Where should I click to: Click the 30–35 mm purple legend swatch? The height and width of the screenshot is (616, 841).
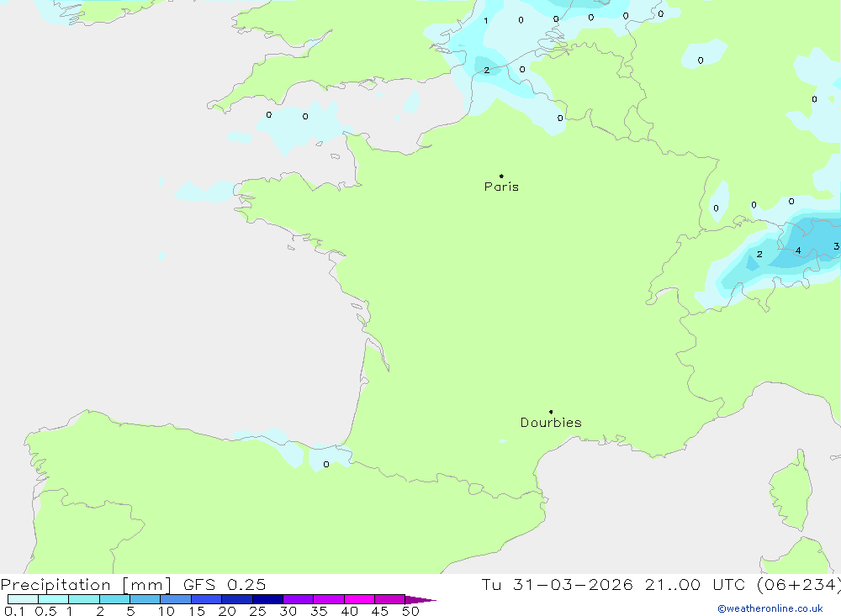pos(298,599)
